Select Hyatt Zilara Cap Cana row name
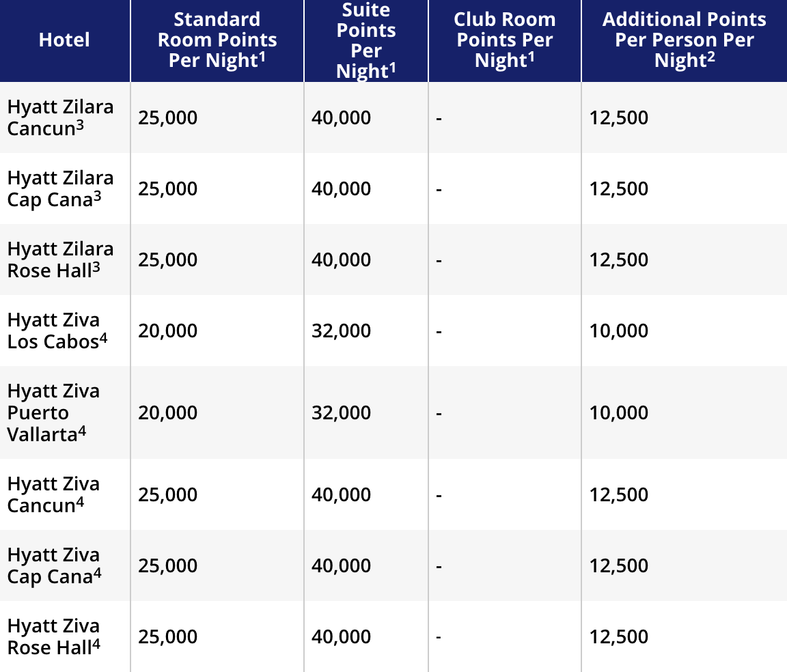The height and width of the screenshot is (672, 787). point(60,188)
